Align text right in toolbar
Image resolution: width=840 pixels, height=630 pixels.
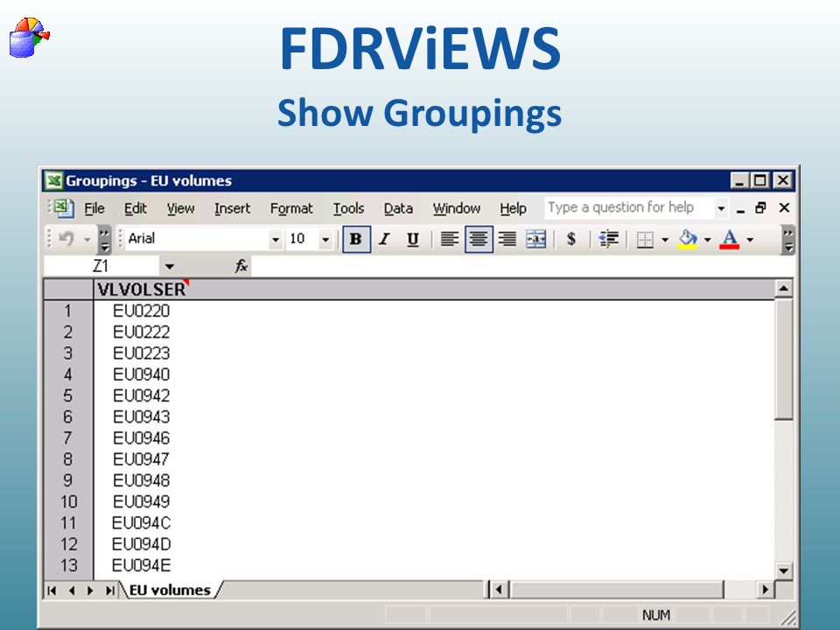(507, 239)
